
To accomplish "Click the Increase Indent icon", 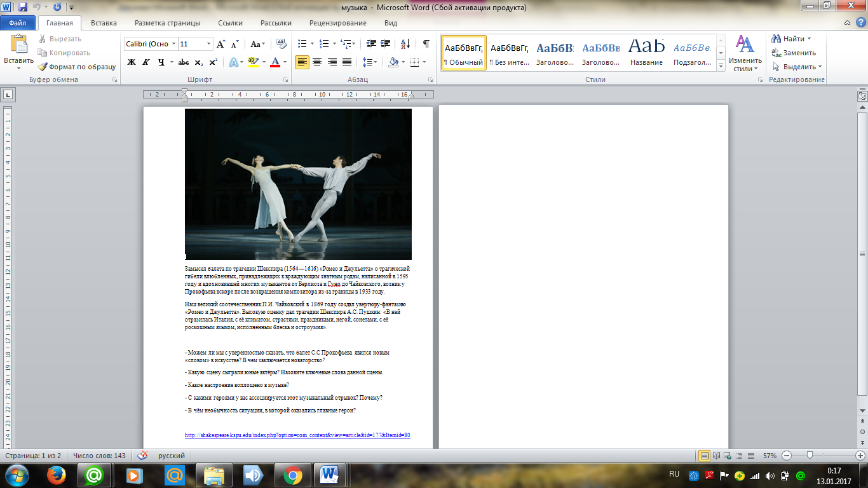I will (386, 44).
